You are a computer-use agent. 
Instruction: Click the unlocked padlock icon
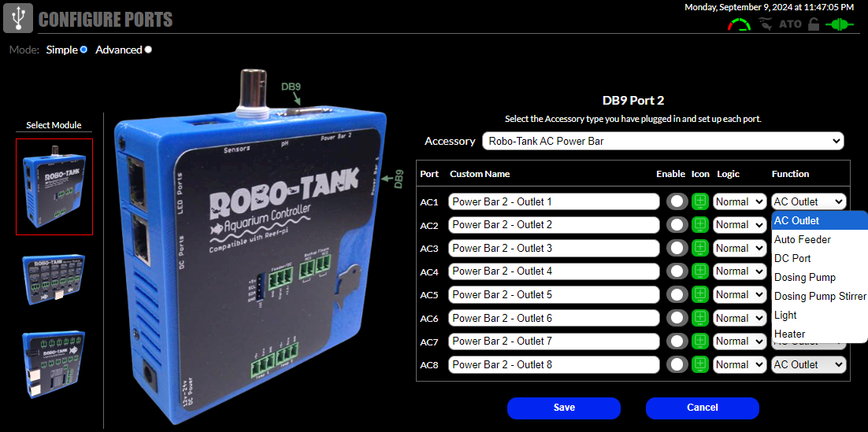pyautogui.click(x=812, y=24)
